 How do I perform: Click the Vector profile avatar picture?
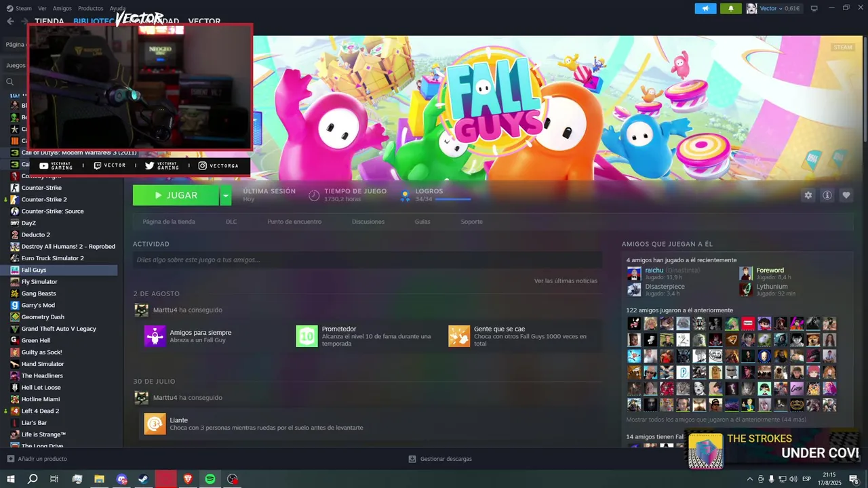(751, 8)
